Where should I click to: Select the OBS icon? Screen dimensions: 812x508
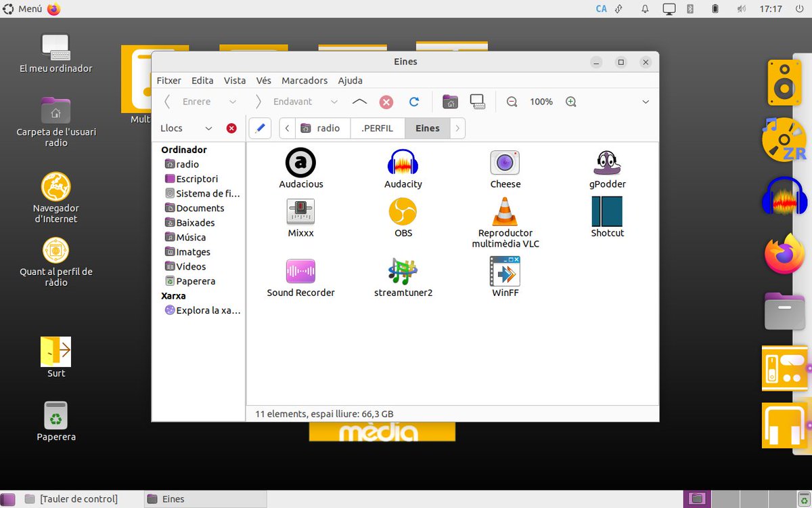pos(403,211)
